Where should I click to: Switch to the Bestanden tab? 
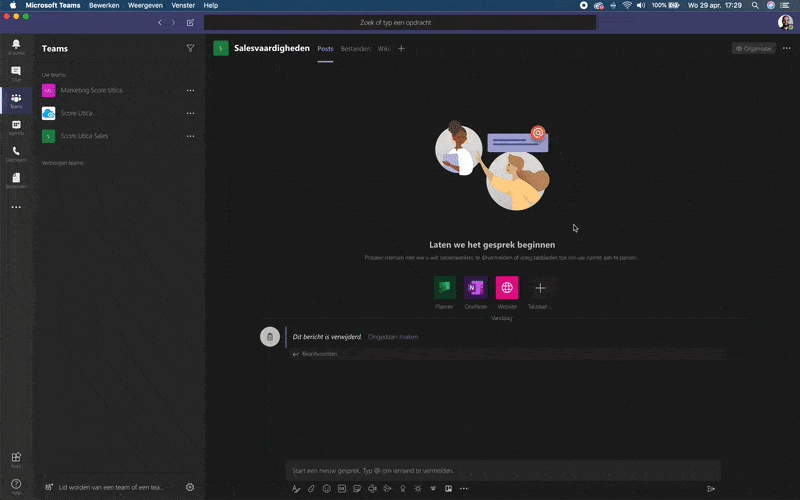click(x=355, y=48)
